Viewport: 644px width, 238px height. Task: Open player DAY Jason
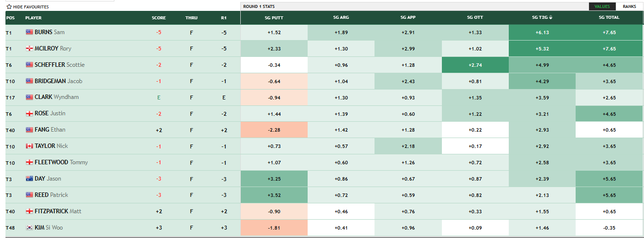tap(48, 179)
